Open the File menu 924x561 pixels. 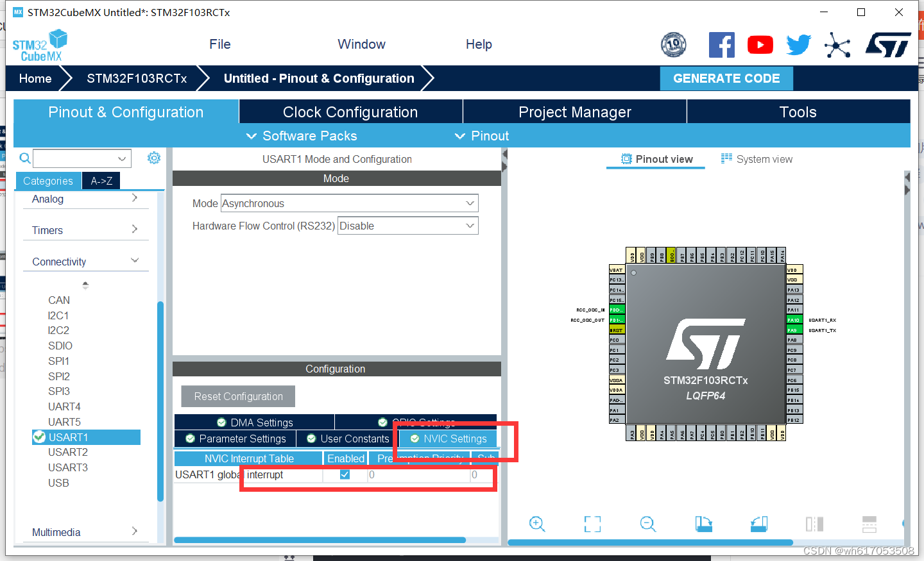[219, 44]
